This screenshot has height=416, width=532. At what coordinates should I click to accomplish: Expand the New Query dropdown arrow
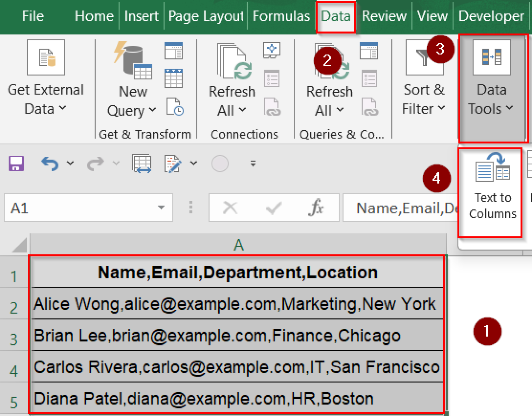[153, 110]
